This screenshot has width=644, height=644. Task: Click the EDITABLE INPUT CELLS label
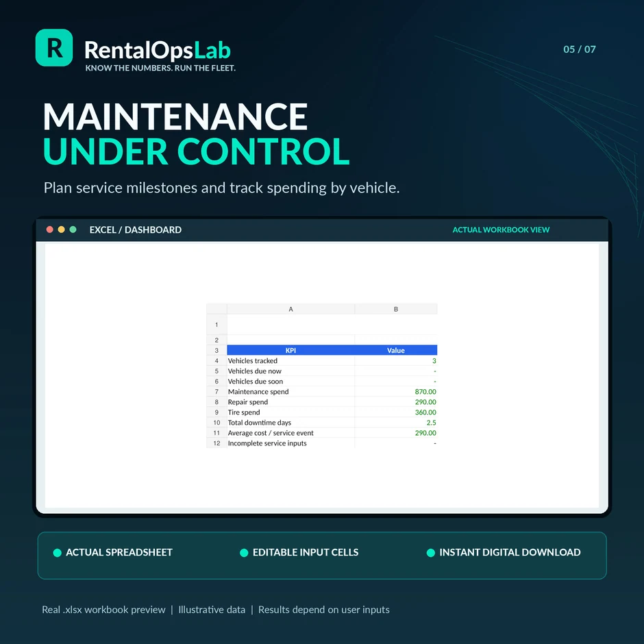tap(306, 552)
